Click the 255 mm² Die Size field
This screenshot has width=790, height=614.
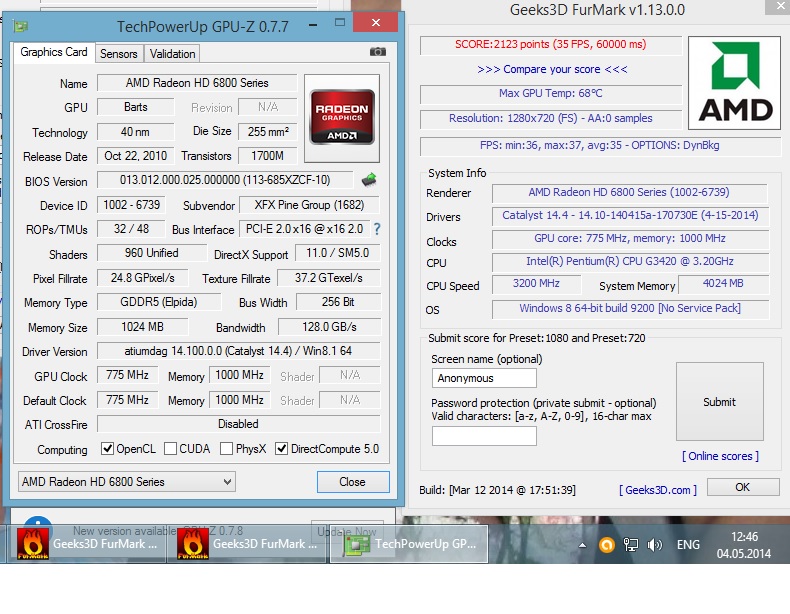(268, 132)
